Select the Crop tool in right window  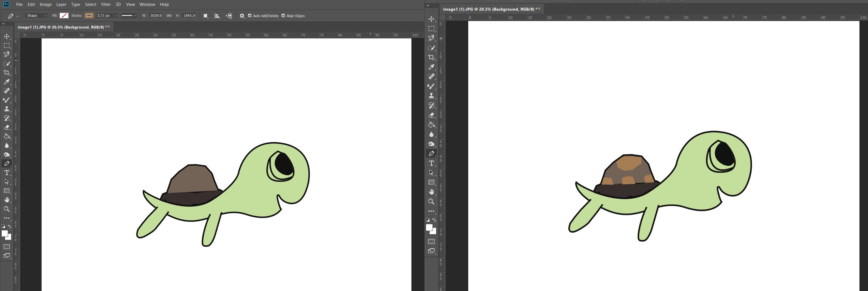click(x=431, y=57)
